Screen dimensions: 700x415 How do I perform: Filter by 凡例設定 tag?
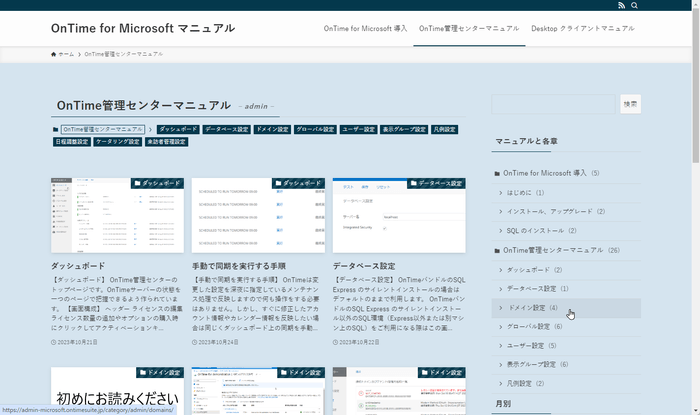click(445, 129)
